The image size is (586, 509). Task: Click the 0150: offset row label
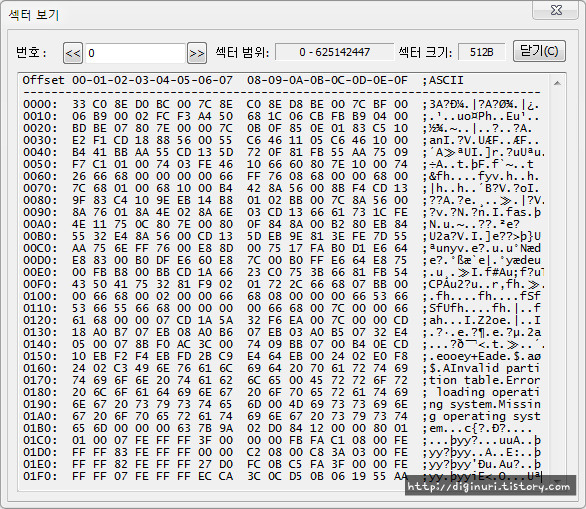coord(40,356)
